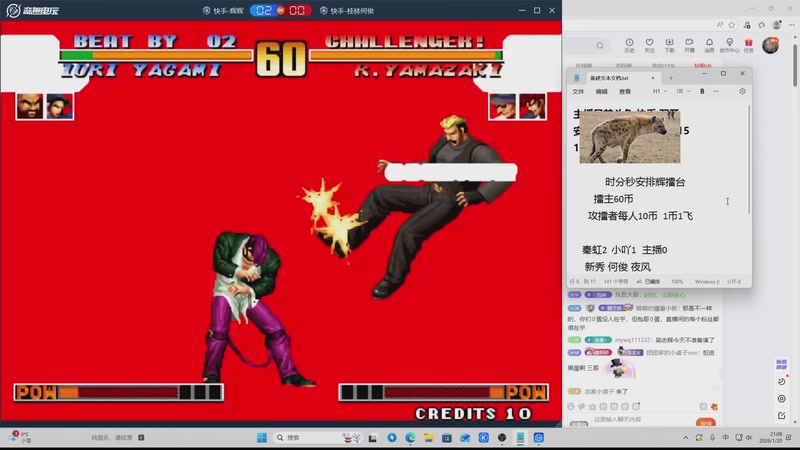Click the chat scroll-to-top arrow button
The height and width of the screenshot is (450, 800).
(x=716, y=389)
